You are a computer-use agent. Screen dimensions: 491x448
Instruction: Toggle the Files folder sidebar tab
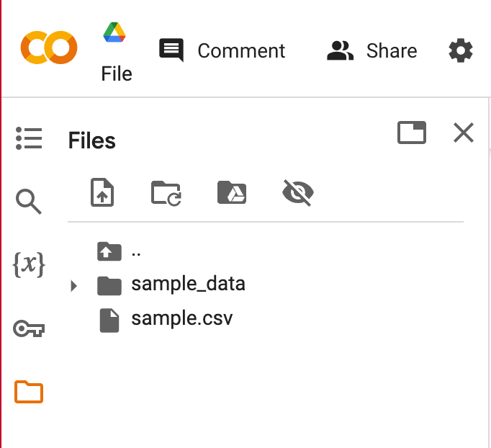[x=29, y=393]
